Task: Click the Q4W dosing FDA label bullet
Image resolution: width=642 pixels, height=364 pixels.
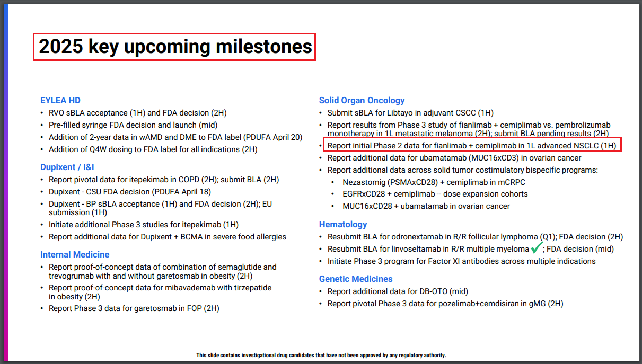Action: (153, 149)
